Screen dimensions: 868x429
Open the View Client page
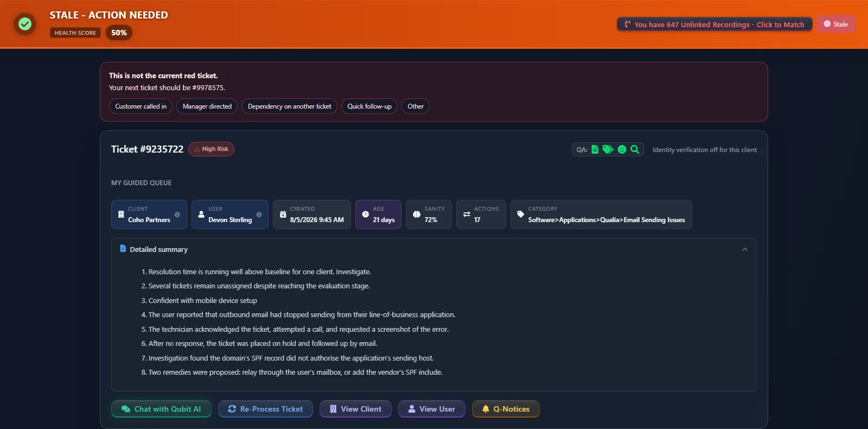pos(355,409)
